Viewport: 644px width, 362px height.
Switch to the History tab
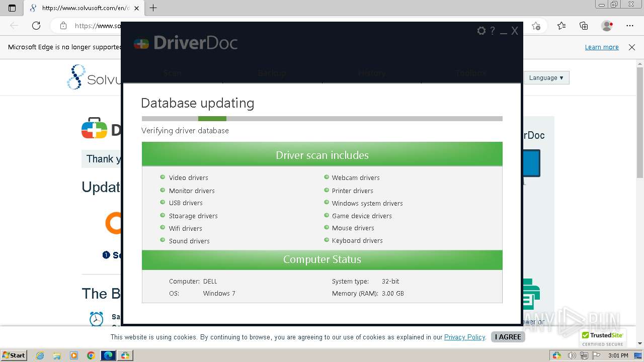[372, 73]
